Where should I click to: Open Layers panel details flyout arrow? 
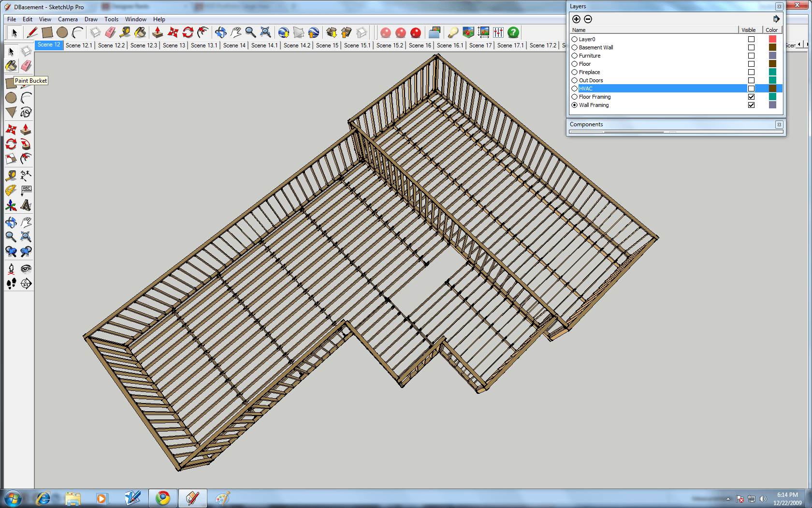tap(776, 19)
